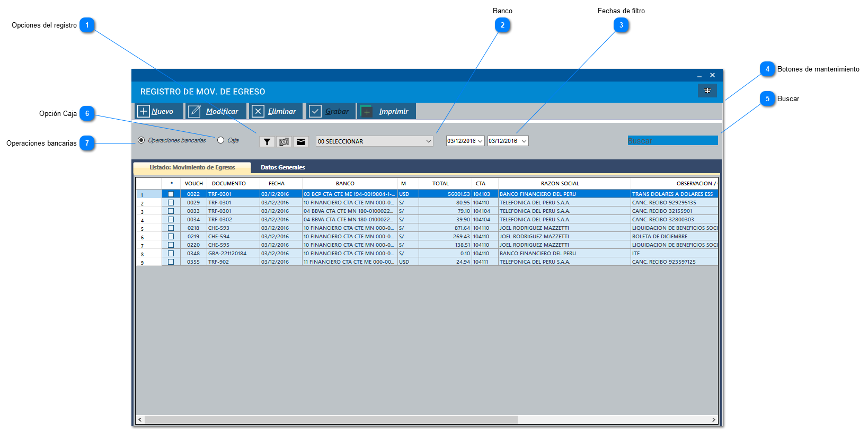Select document cell CHE-594
868x431 pixels.
[233, 237]
